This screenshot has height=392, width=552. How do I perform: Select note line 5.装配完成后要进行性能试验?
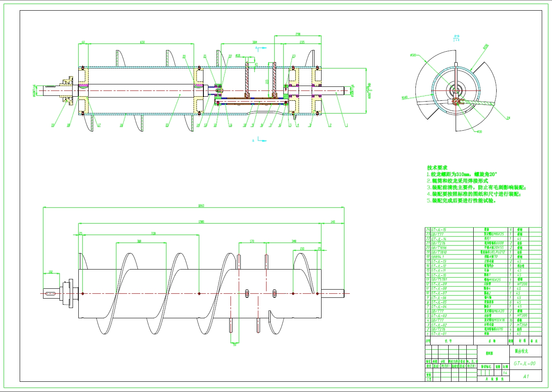pos(462,200)
